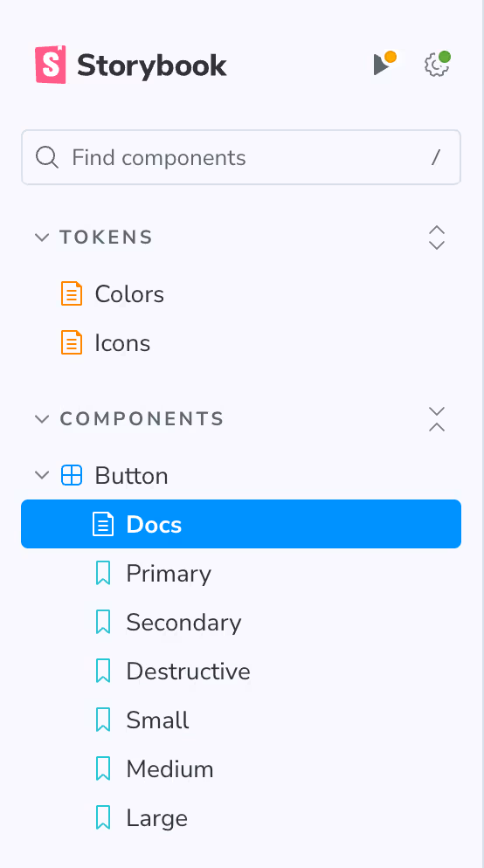The image size is (484, 868).
Task: Collapse the COMPONENTS section chevron
Action: 42,419
